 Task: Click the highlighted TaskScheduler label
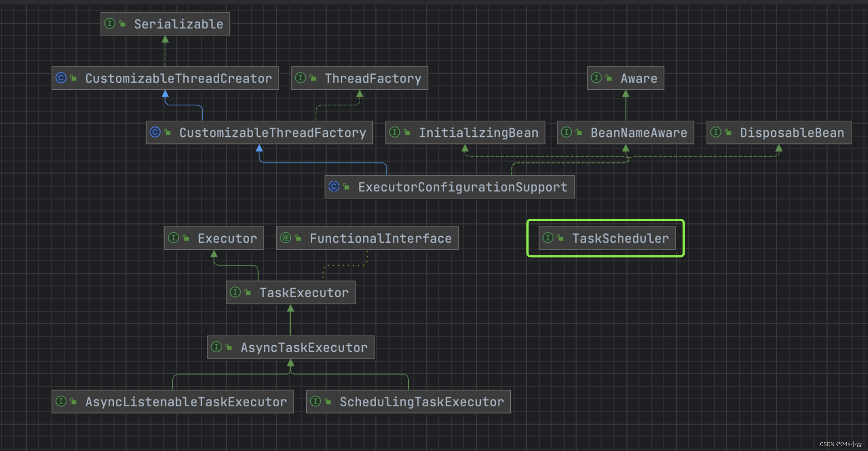pyautogui.click(x=620, y=238)
